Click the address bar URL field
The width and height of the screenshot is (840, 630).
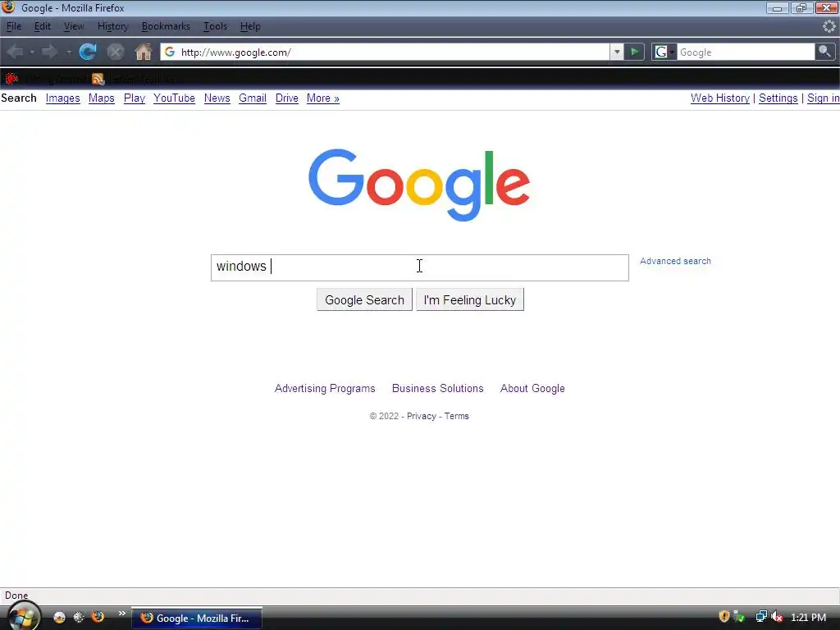(x=385, y=52)
